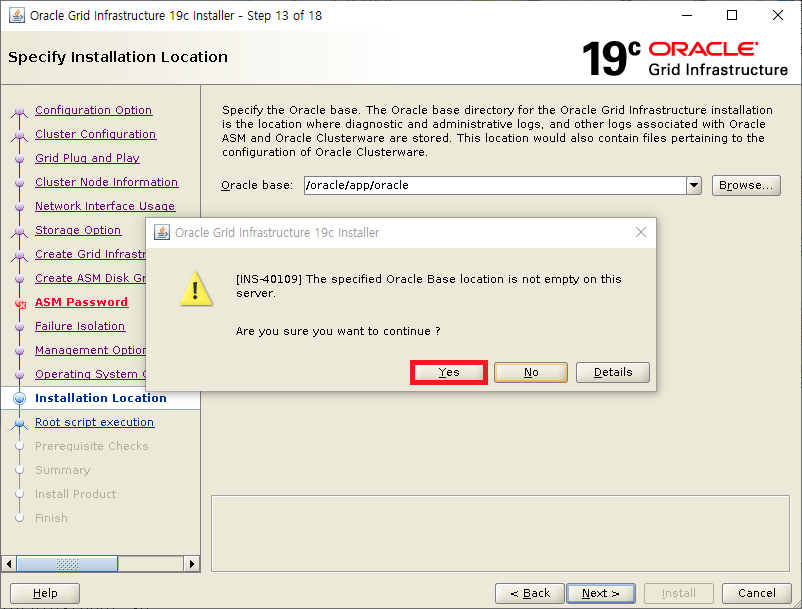Cancel the Grid Infrastructure installation

756,593
